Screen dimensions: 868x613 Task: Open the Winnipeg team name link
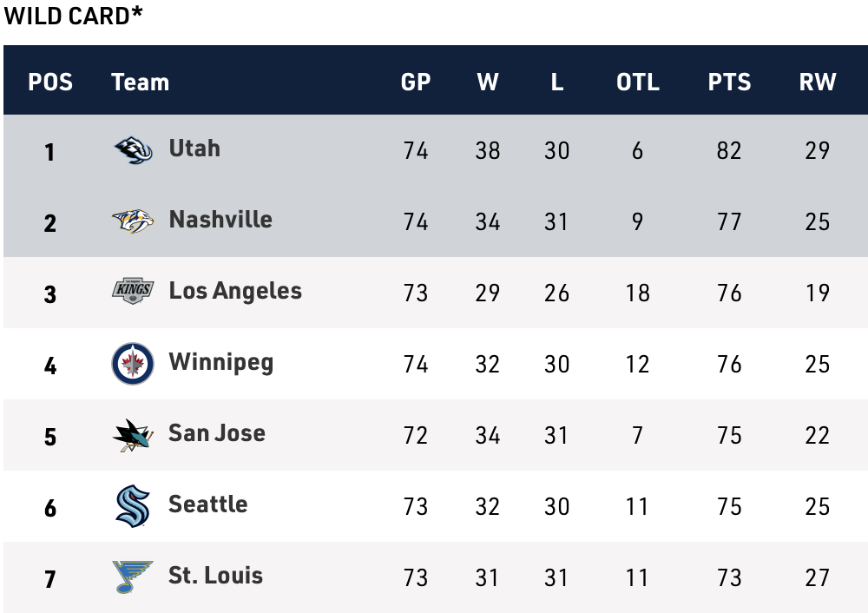(x=220, y=362)
